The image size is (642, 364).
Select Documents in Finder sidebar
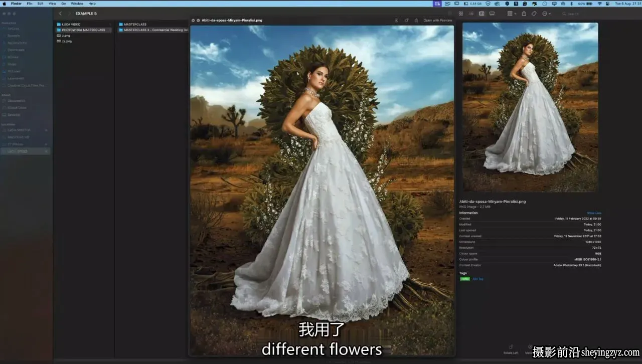(16, 100)
